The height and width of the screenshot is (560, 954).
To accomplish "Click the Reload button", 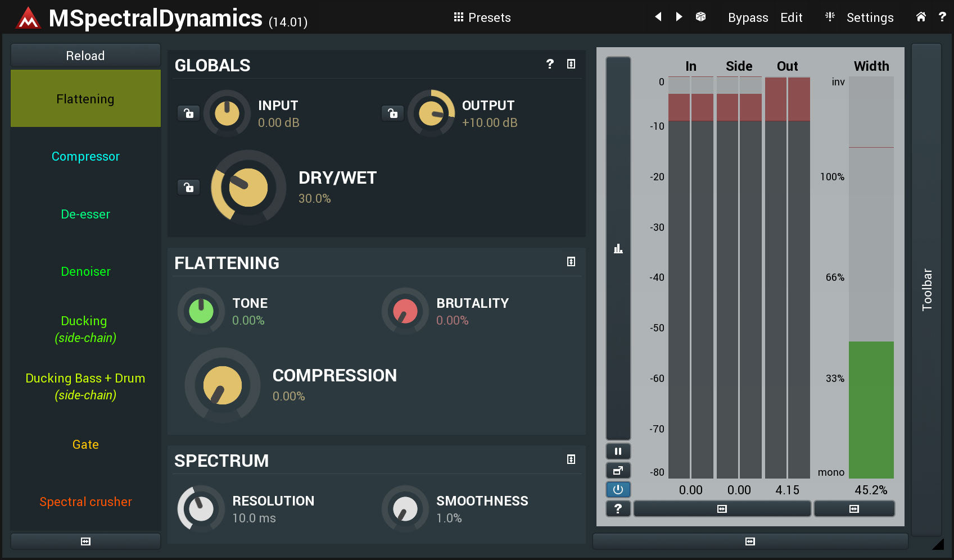I will pos(85,56).
